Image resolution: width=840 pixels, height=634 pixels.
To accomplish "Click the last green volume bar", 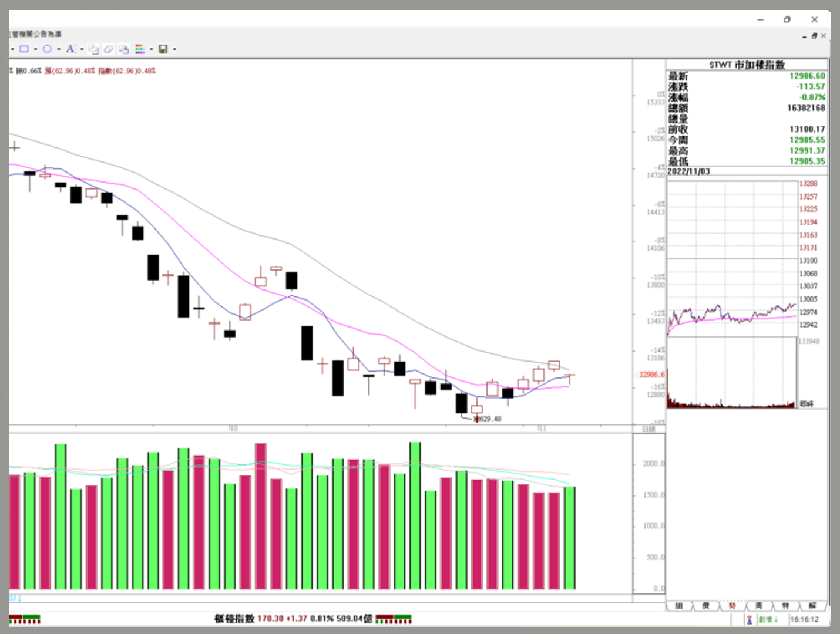I will tap(570, 538).
